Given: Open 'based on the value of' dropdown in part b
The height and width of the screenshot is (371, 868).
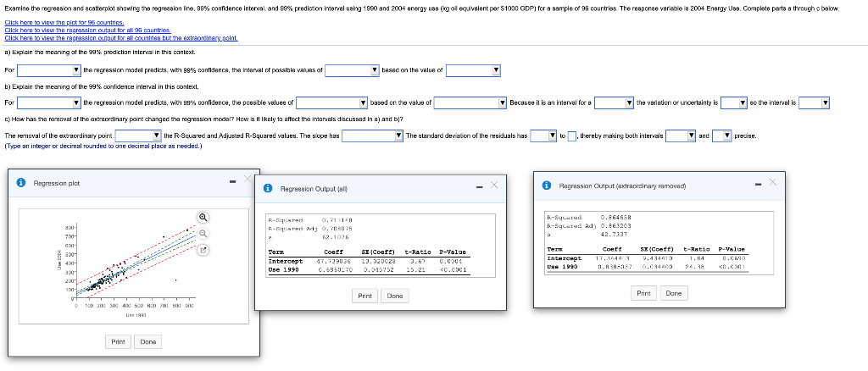Looking at the screenshot, I should 470,102.
